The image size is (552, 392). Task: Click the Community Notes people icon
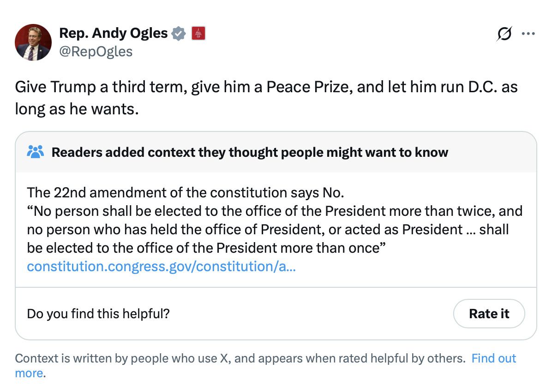tap(36, 152)
